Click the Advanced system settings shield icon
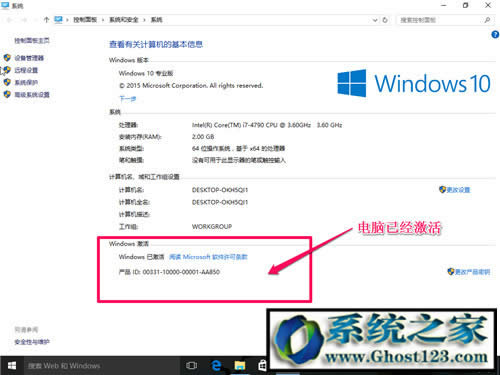Screen dimensions: 500x375 click(7, 94)
